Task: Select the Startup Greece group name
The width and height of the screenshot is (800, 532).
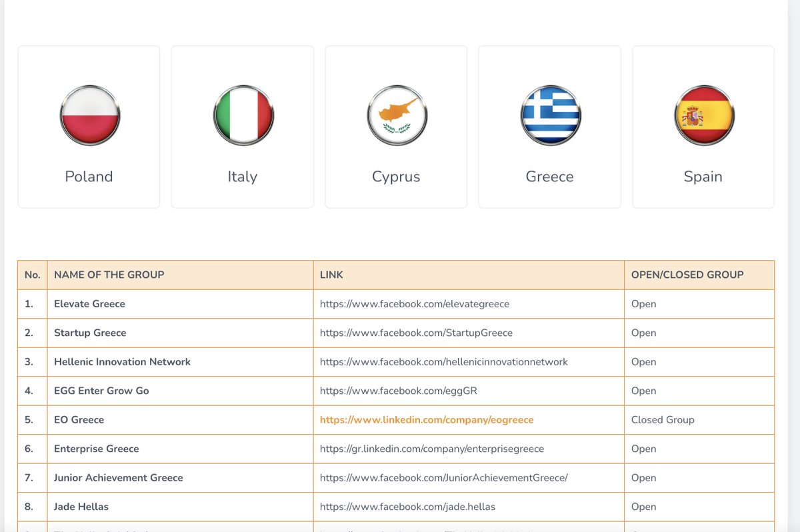Action: [90, 333]
